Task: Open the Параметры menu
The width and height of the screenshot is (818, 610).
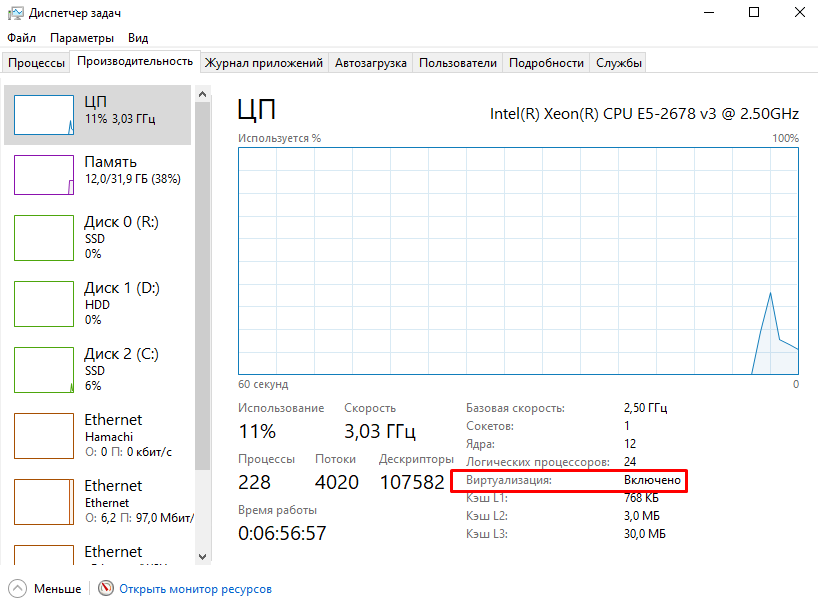Action: (82, 38)
